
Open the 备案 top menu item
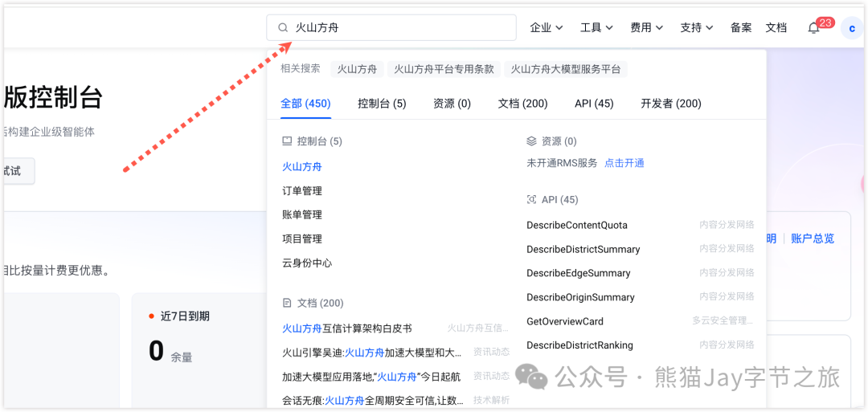(x=741, y=27)
